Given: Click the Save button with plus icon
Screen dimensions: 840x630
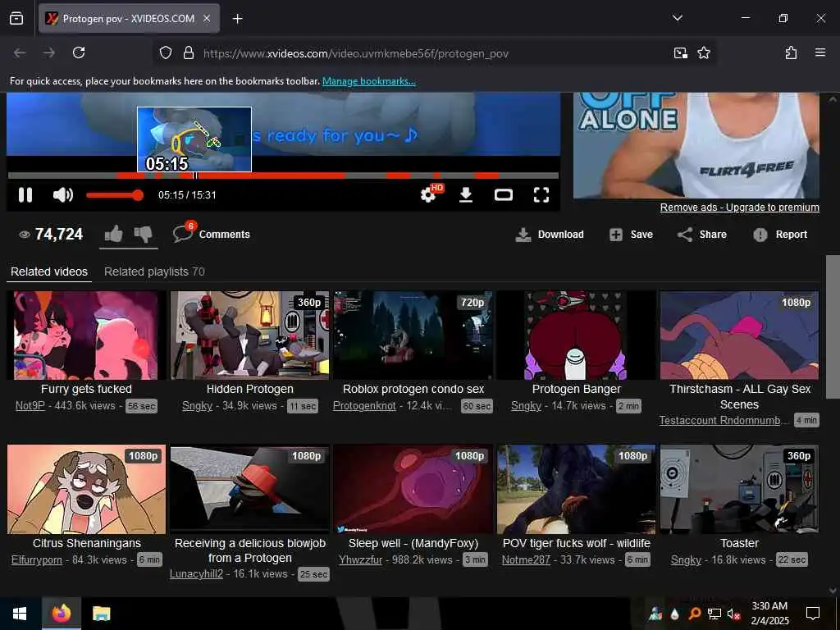Looking at the screenshot, I should pyautogui.click(x=632, y=235).
